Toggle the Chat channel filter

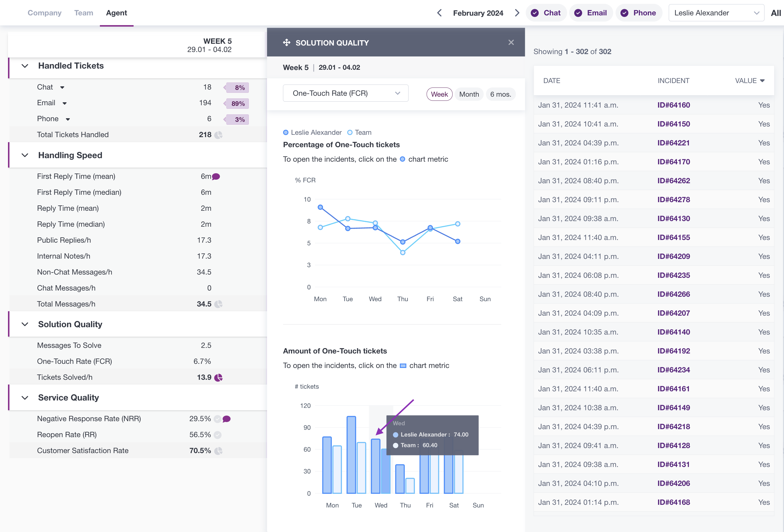pyautogui.click(x=546, y=13)
